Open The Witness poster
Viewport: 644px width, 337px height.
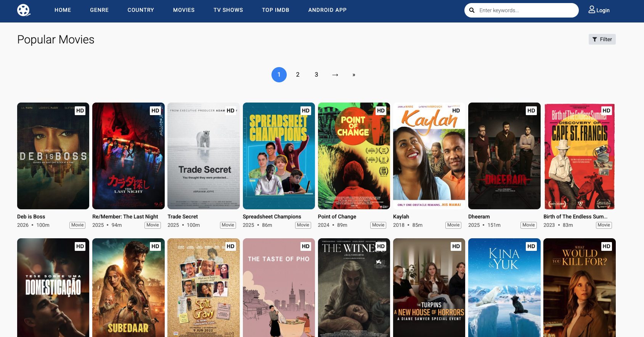click(x=354, y=288)
